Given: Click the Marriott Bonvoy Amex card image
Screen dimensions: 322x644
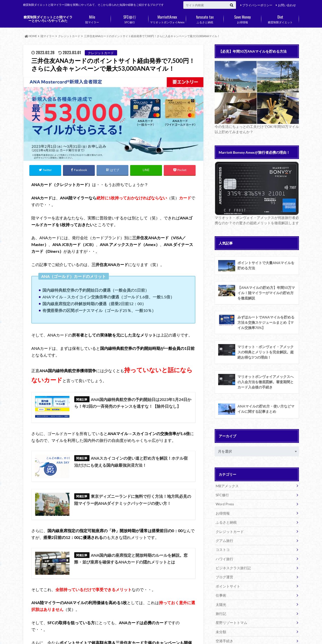Looking at the screenshot, I should [x=257, y=188].
